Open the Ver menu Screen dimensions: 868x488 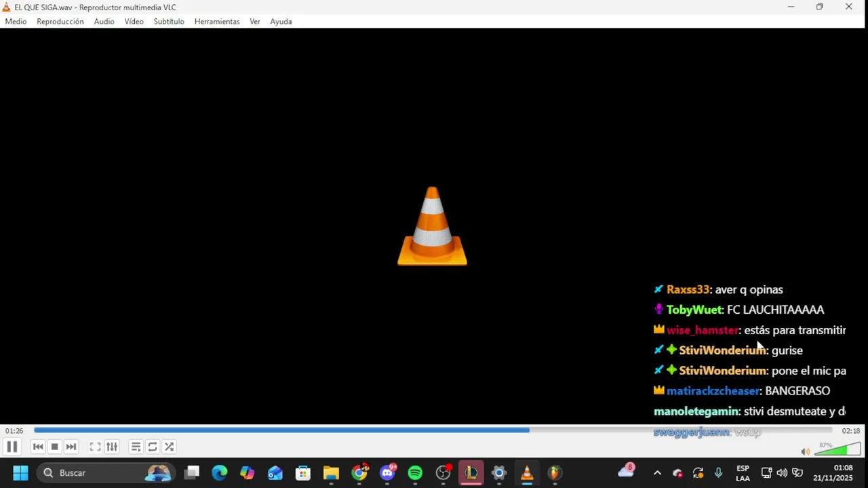(x=255, y=22)
